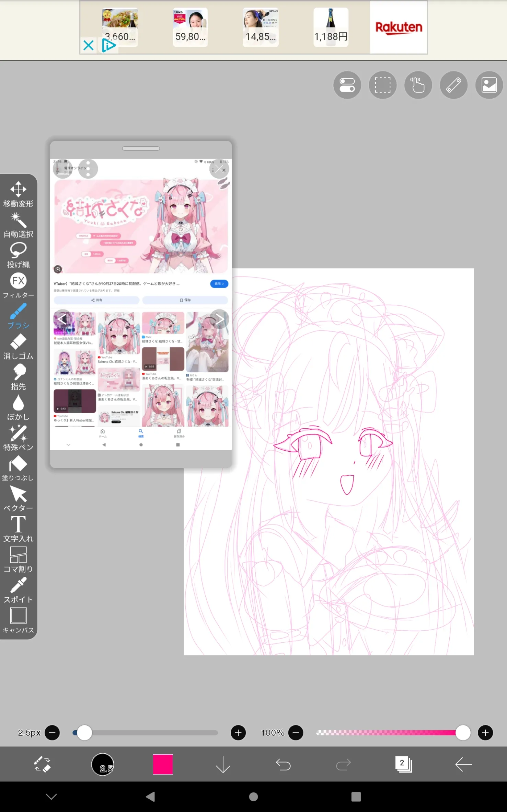Select the Vector (ベクター) tool
This screenshot has height=812, width=507.
coord(18,499)
